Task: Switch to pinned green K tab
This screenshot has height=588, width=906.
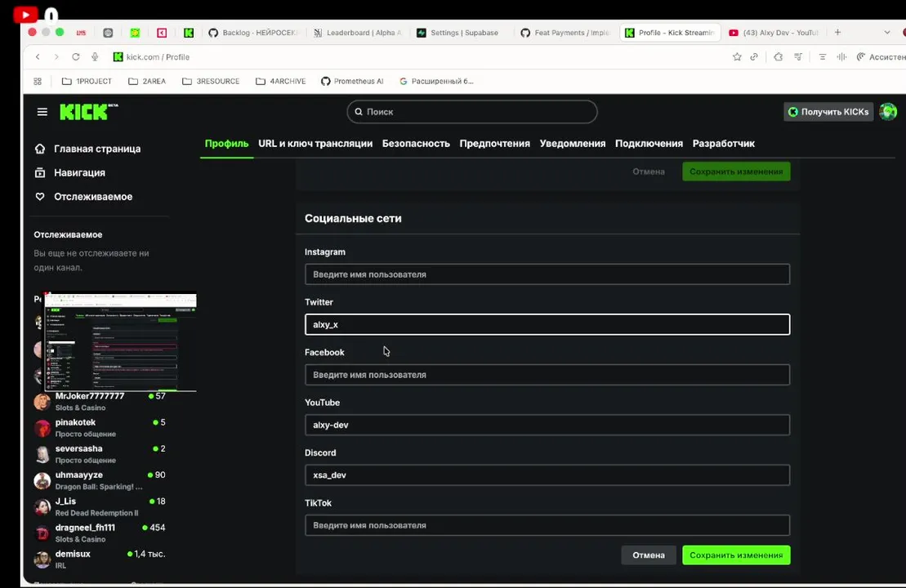Action: 189,33
